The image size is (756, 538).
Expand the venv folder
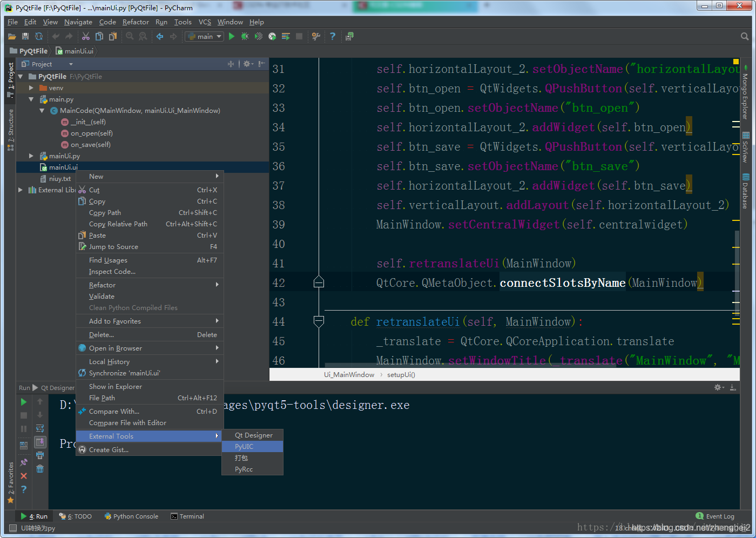[31, 88]
